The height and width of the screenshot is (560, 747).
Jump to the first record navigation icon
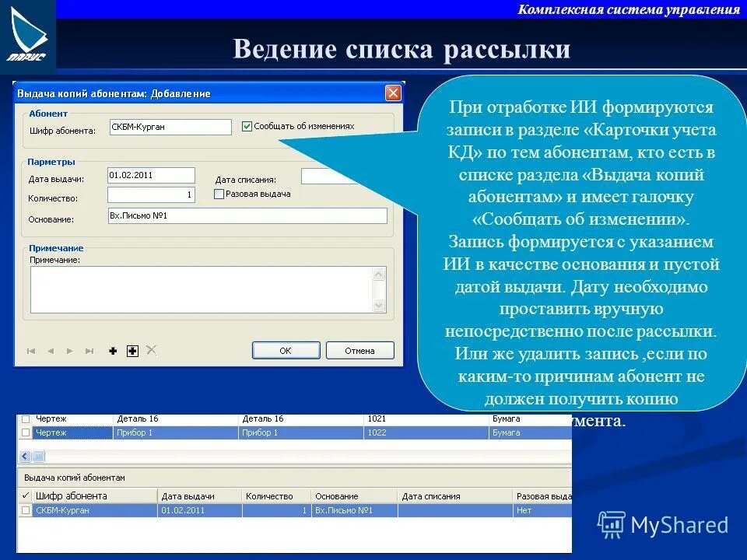click(x=31, y=350)
